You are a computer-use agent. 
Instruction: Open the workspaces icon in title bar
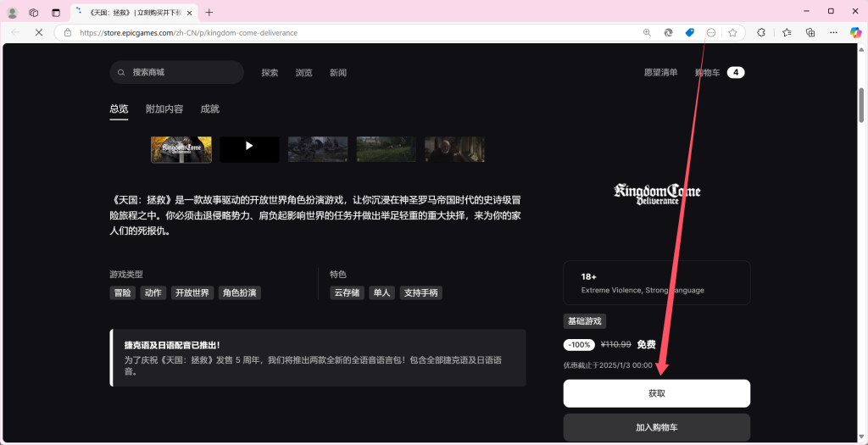[34, 12]
